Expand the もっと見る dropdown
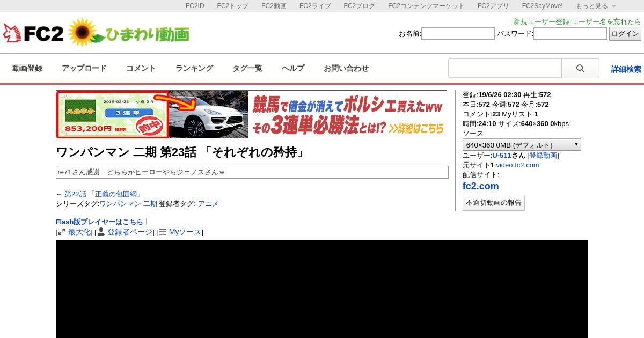644x338 pixels. tap(596, 6)
